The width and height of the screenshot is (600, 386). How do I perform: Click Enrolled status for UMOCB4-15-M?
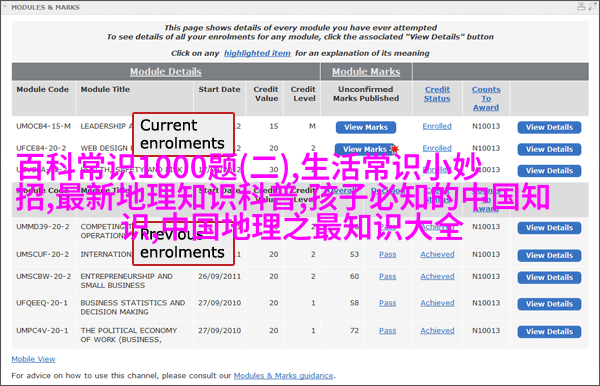[x=437, y=126]
